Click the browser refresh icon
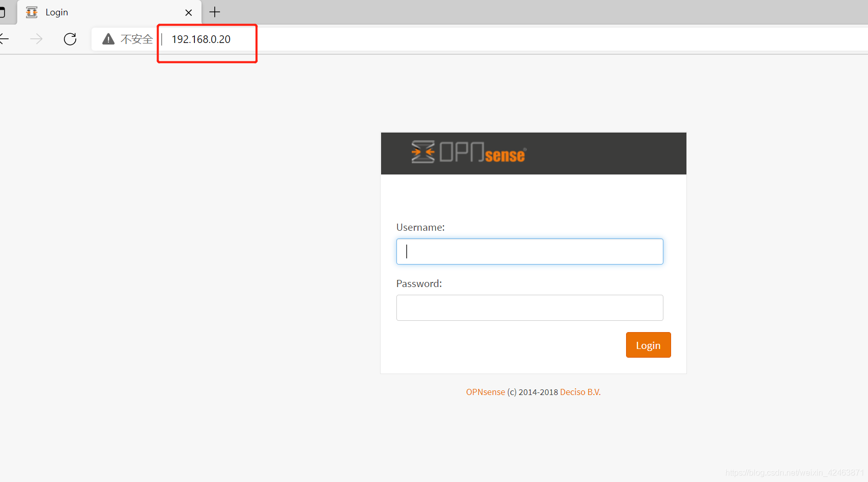The width and height of the screenshot is (868, 482). [x=70, y=39]
